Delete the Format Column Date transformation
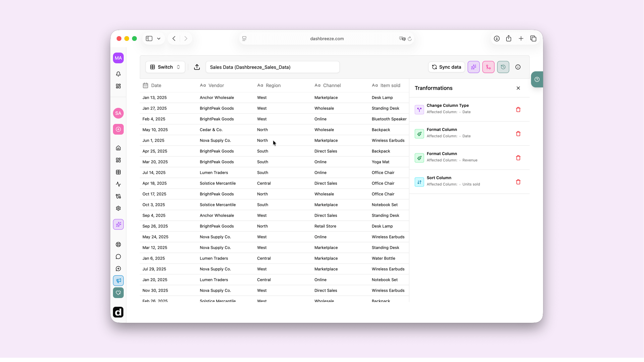The width and height of the screenshot is (644, 362). point(518,134)
